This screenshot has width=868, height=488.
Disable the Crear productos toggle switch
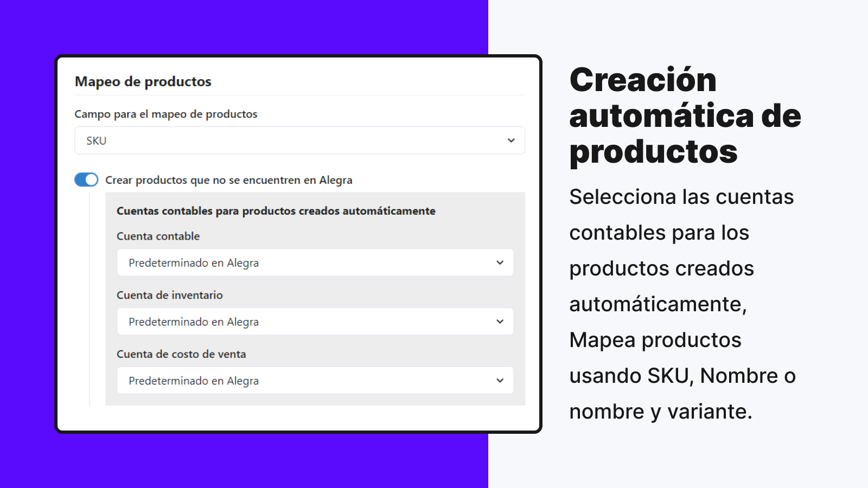[86, 179]
